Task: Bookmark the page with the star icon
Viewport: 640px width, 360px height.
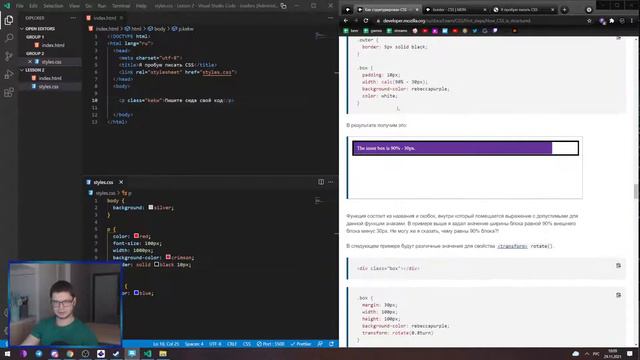Action: tap(589, 21)
